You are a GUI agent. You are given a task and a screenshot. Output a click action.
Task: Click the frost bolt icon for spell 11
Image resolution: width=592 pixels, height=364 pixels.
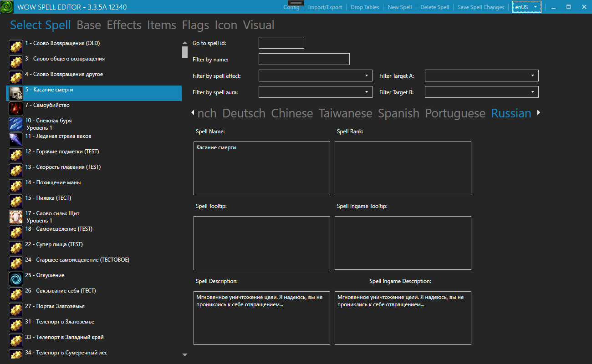(x=16, y=140)
